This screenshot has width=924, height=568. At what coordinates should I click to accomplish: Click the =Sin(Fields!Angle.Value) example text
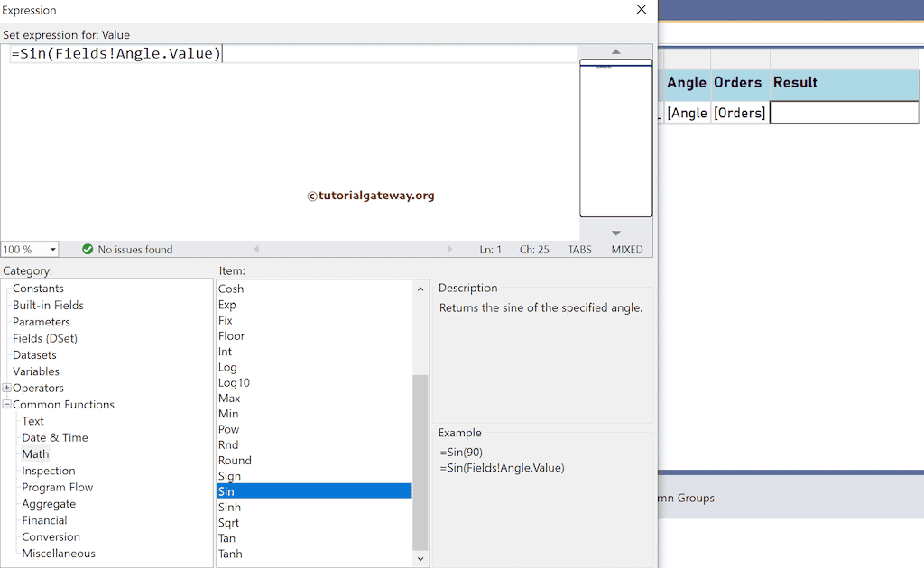point(502,468)
